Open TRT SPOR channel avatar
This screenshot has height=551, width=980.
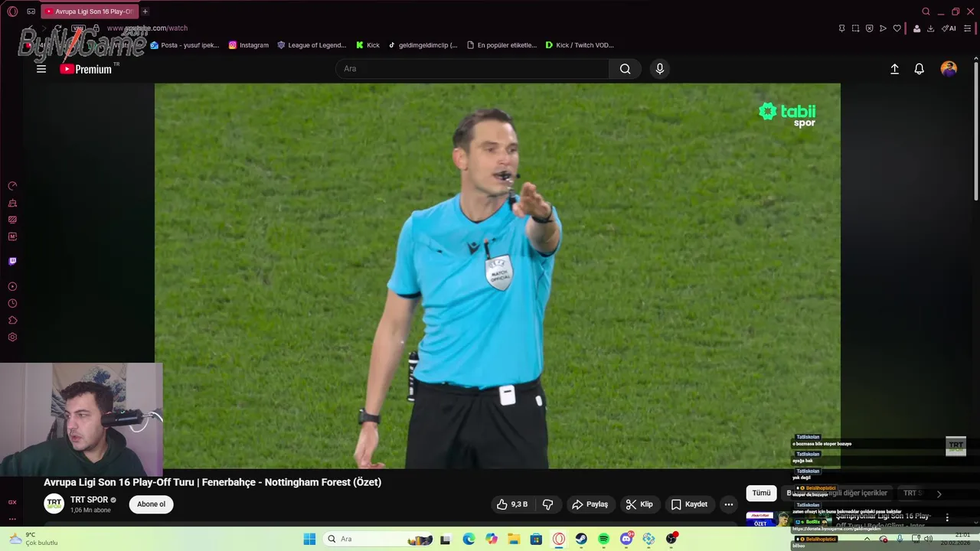[x=54, y=504]
